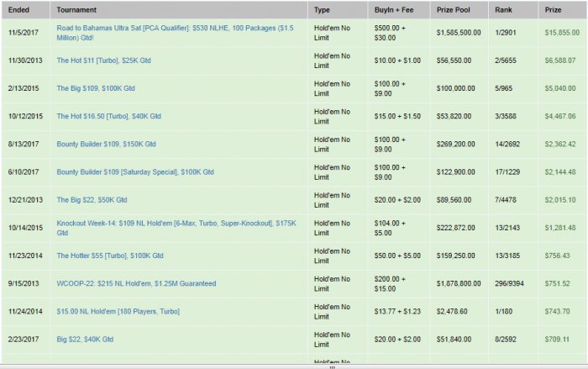Click the $6,588.07 prize value
Viewport: 588px width, 369px height.
pyautogui.click(x=560, y=61)
